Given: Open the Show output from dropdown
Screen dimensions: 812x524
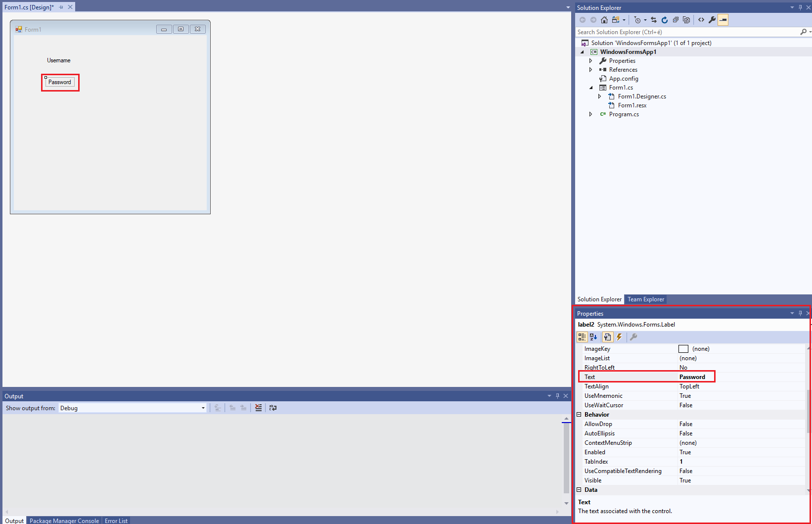Looking at the screenshot, I should (133, 408).
